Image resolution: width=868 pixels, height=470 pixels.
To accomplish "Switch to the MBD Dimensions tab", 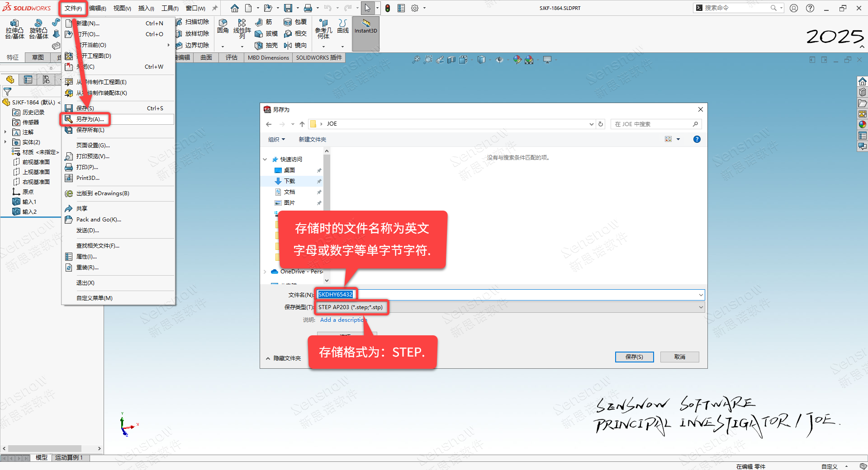I will point(268,57).
